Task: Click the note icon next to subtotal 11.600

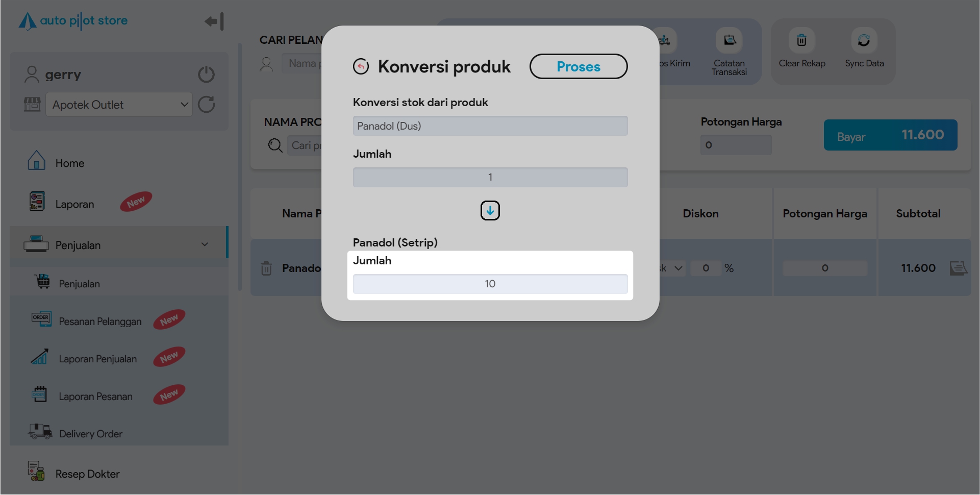Action: [958, 268]
